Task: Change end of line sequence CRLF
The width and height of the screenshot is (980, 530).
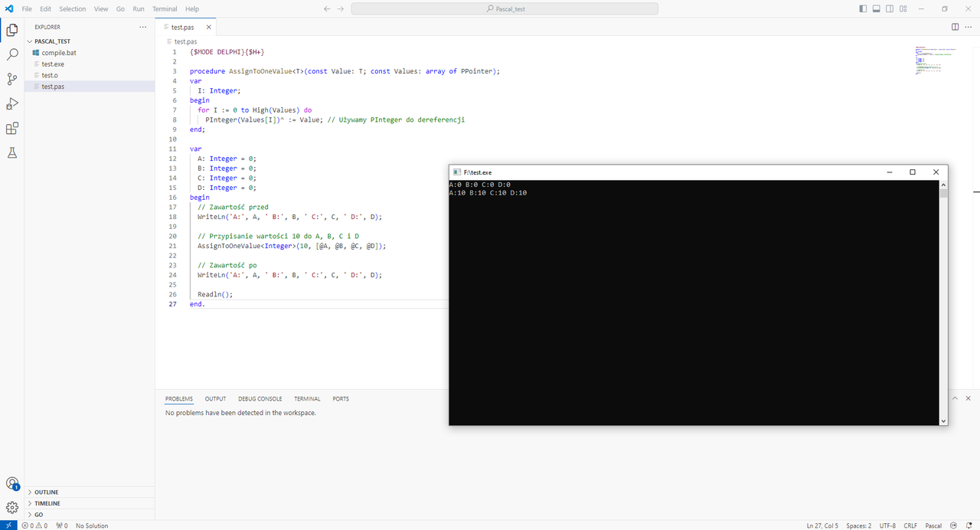Action: [910, 525]
